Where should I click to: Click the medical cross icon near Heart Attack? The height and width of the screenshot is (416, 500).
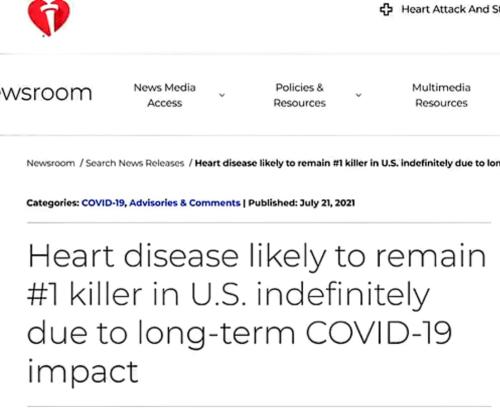point(386,9)
